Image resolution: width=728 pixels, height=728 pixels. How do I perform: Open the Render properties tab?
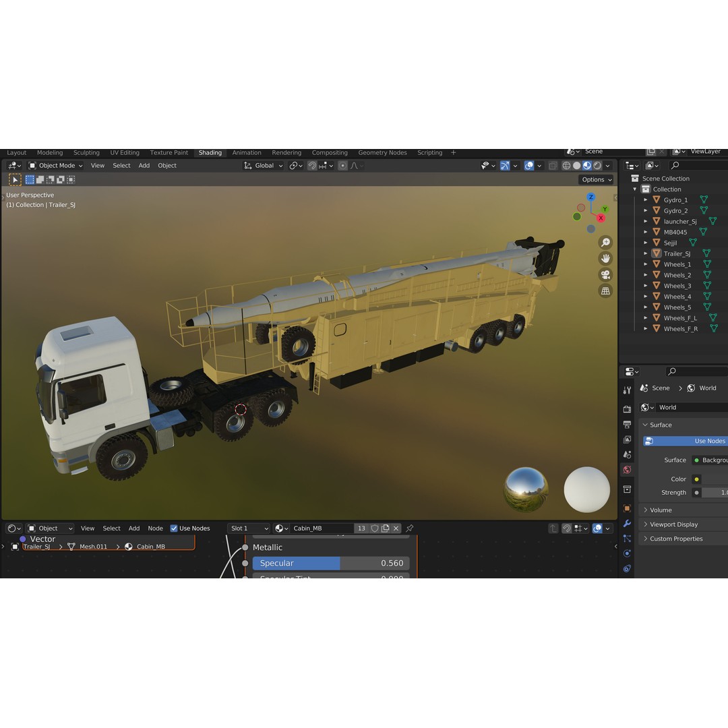pos(628,409)
